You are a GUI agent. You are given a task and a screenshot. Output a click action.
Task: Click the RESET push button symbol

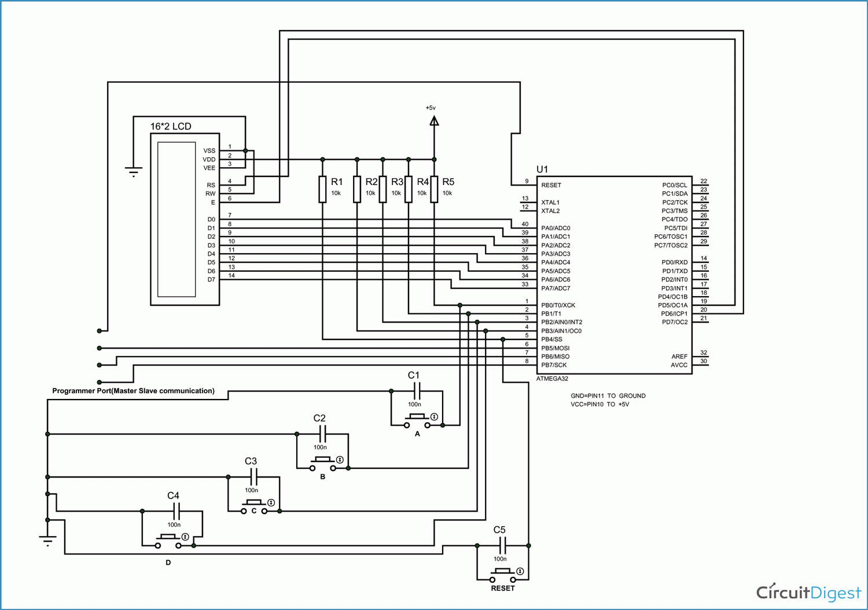point(503,575)
